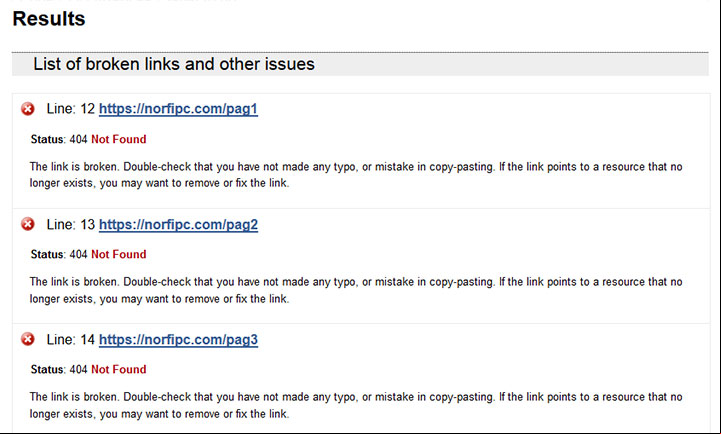Click '404 Not Found' status under pag3
Image resolution: width=721 pixels, height=434 pixels.
pos(108,369)
